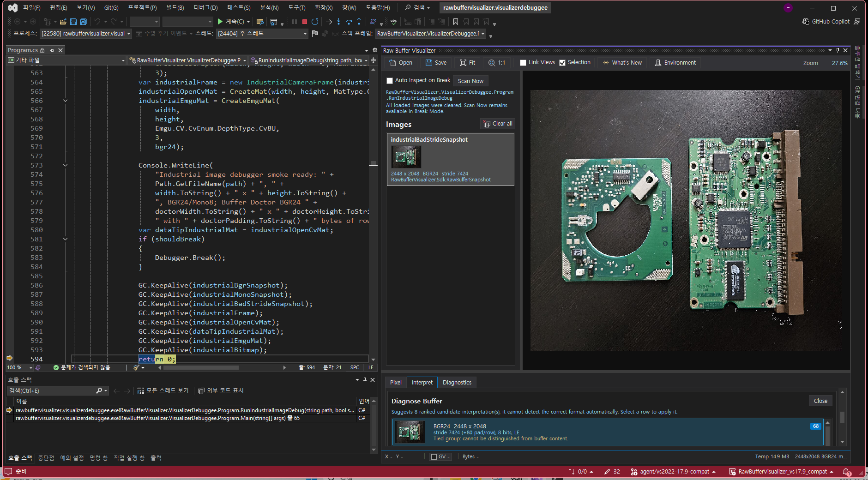Apply the BGR24 2448 x 2048 candidate row
This screenshot has width=868, height=480.
[x=608, y=432]
